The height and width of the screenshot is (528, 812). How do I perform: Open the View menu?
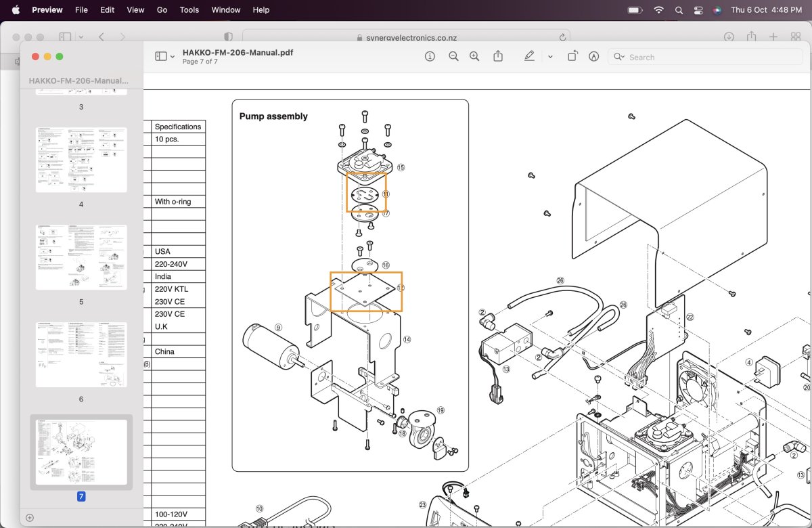pyautogui.click(x=135, y=9)
